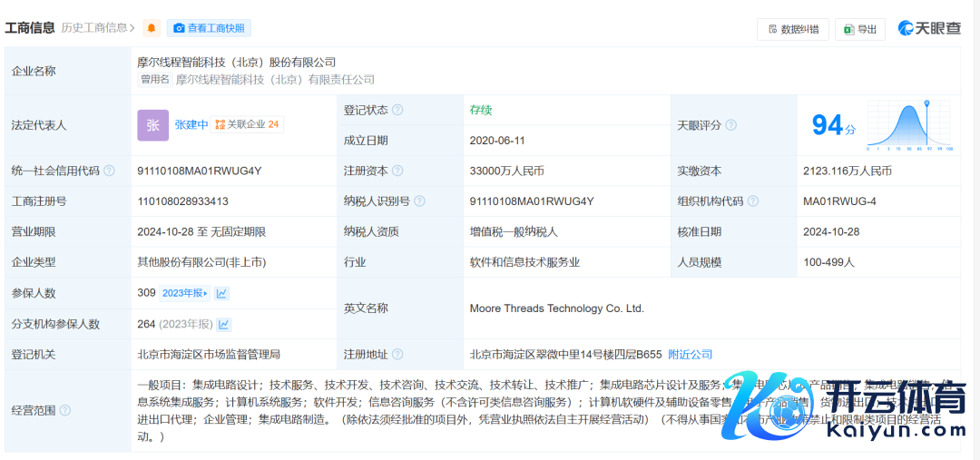Select 核准日期 value 2024-10-28
The image size is (980, 460).
[x=831, y=232]
